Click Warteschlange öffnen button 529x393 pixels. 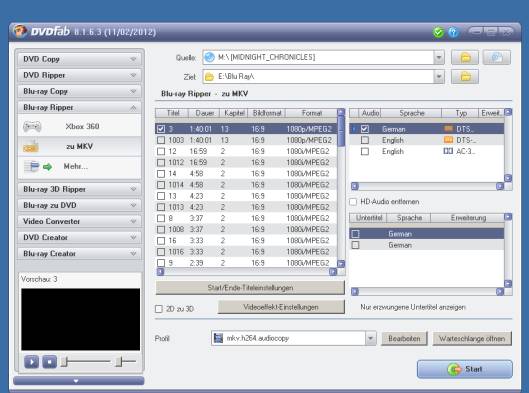472,338
